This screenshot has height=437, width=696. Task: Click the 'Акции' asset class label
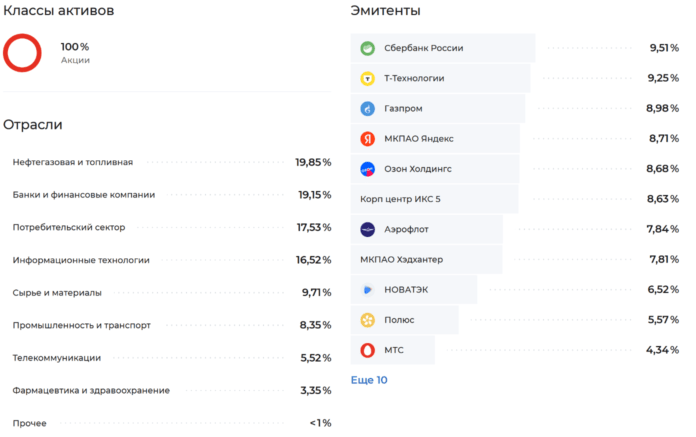(x=75, y=60)
